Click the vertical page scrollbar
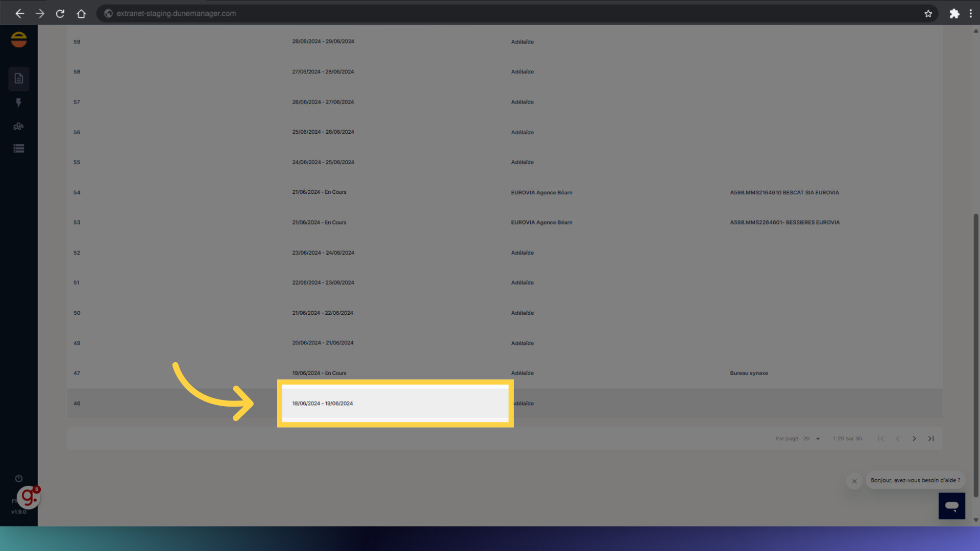Viewport: 980px width, 551px height. [x=975, y=355]
